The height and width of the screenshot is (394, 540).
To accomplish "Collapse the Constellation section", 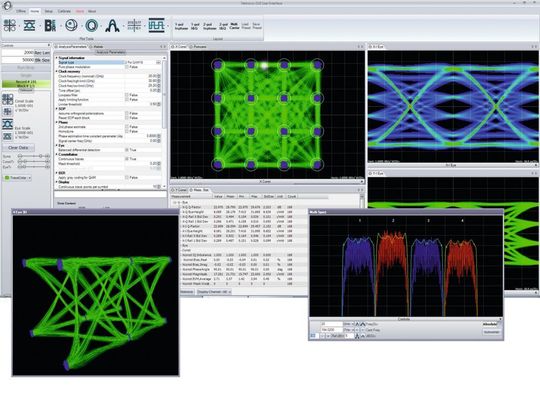I will pyautogui.click(x=57, y=154).
